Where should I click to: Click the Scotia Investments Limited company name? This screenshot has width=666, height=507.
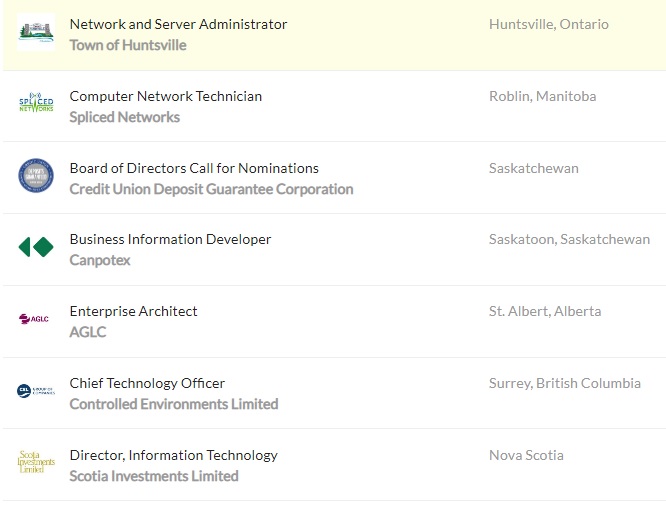click(x=154, y=476)
